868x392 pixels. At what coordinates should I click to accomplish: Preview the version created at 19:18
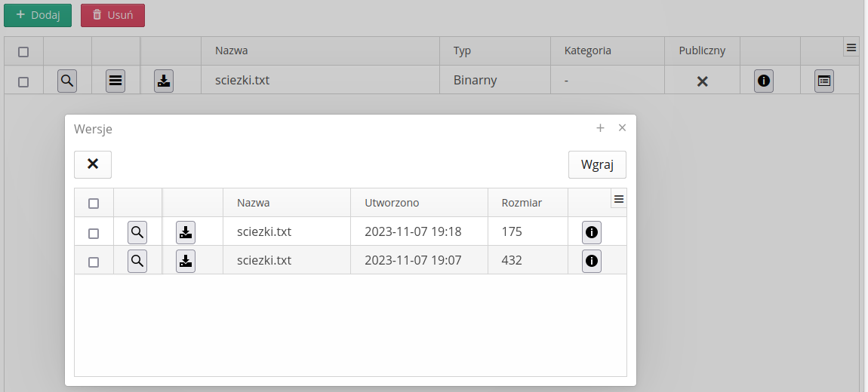(x=137, y=232)
